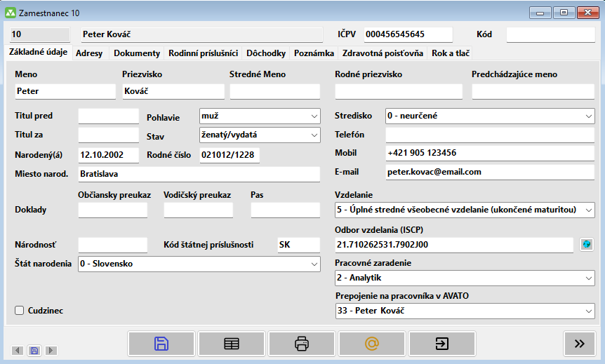Image resolution: width=605 pixels, height=364 pixels.
Task: Open Prepojenie na pracovníka v AVATO dropdown
Action: (465, 311)
